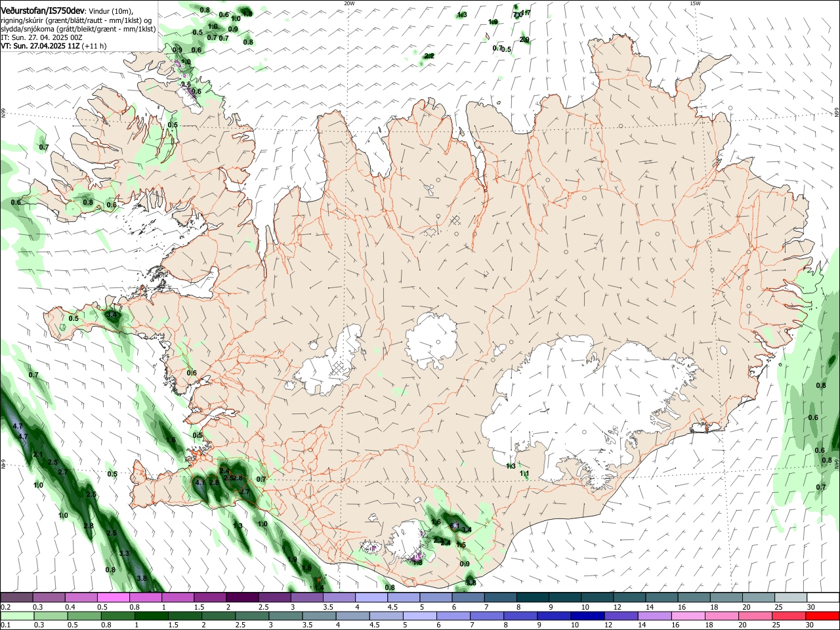
Task: Pick upper legend swatch between 18 and 20
Action: coord(725,597)
